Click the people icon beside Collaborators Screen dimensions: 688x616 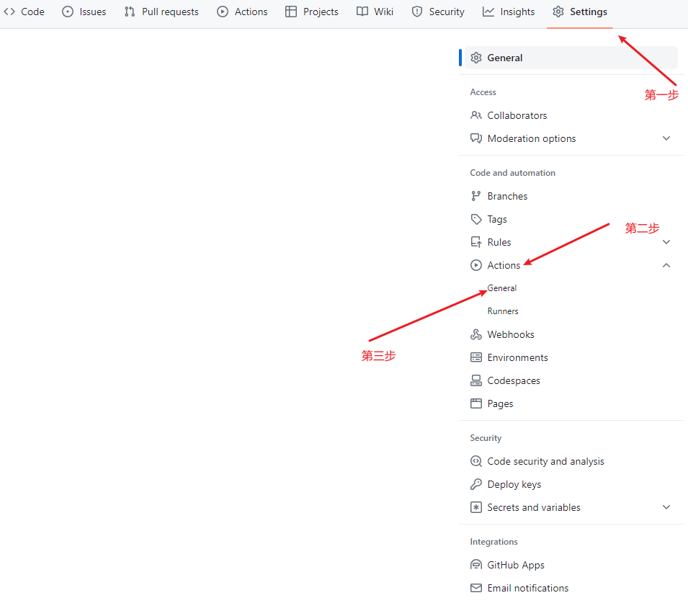click(476, 115)
